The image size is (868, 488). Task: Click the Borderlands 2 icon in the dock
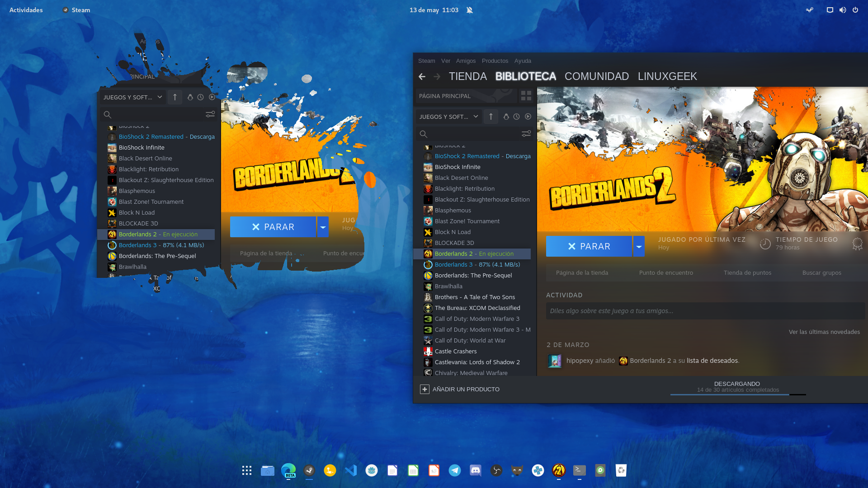(559, 470)
